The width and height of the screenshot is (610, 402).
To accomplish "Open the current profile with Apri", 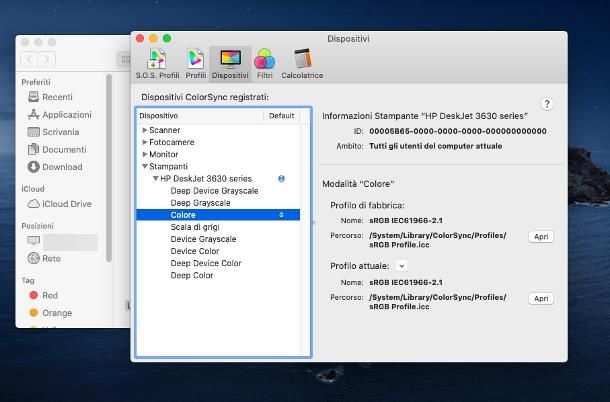I will pyautogui.click(x=541, y=298).
